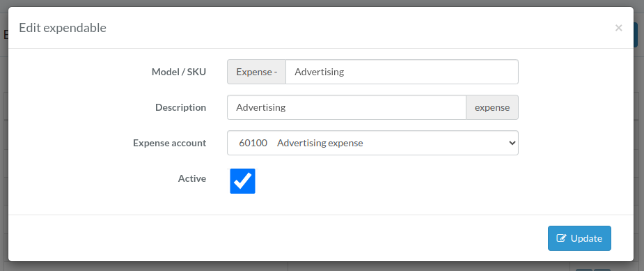Viewport: 644px width, 271px height.
Task: Click the 'Model / SKU' label
Action: [179, 72]
